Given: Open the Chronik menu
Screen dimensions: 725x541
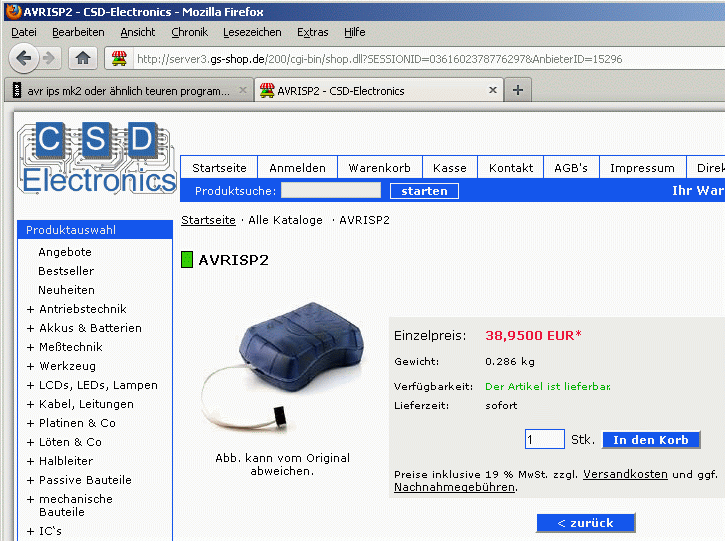Looking at the screenshot, I should point(190,32).
